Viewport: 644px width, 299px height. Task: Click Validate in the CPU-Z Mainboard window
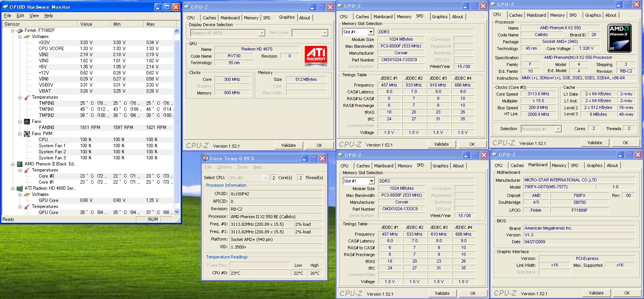[596, 293]
